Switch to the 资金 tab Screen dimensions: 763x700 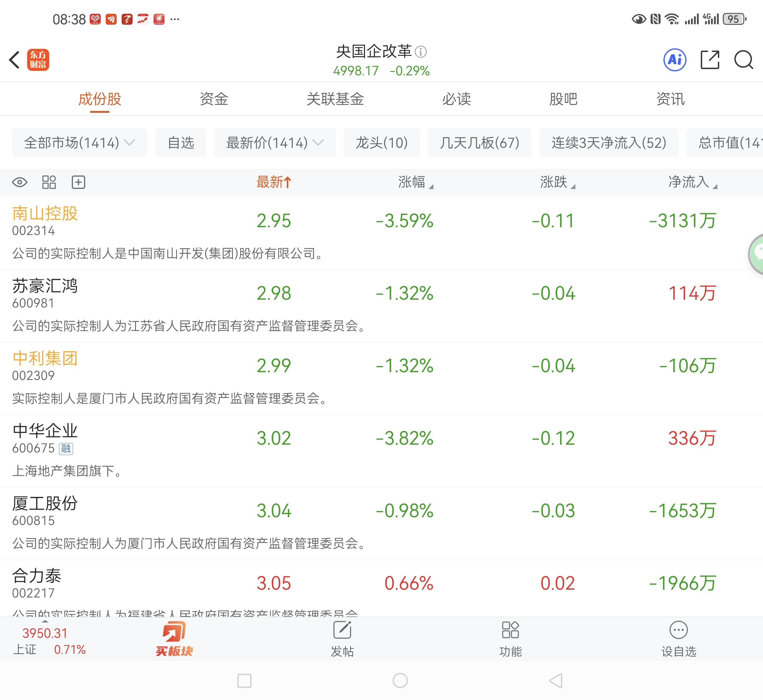pos(214,99)
